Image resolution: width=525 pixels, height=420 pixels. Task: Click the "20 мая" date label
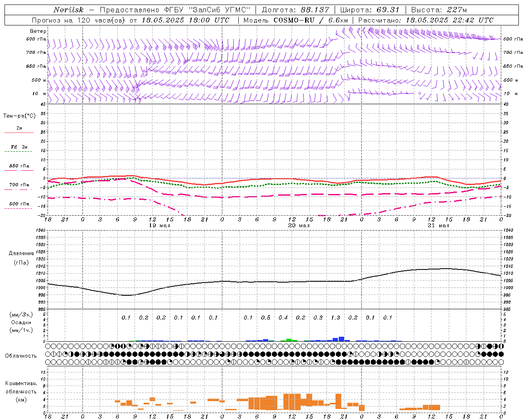pos(299,226)
